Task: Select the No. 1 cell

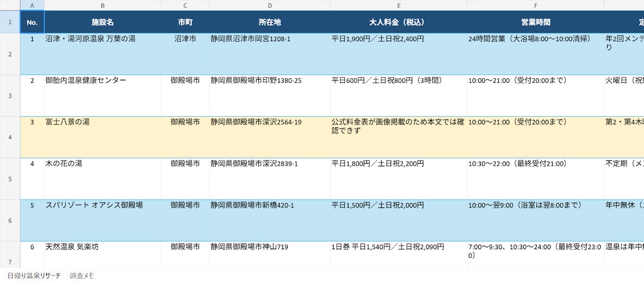Action: click(x=32, y=54)
